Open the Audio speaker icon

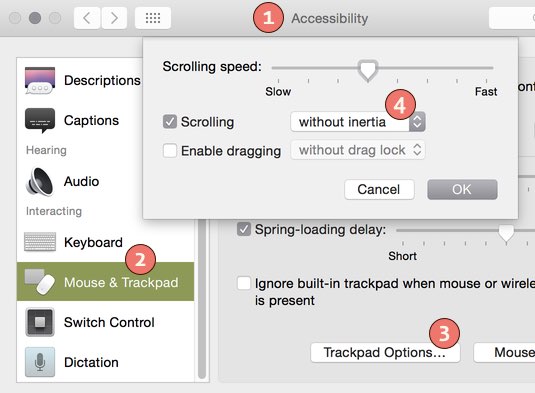click(40, 181)
